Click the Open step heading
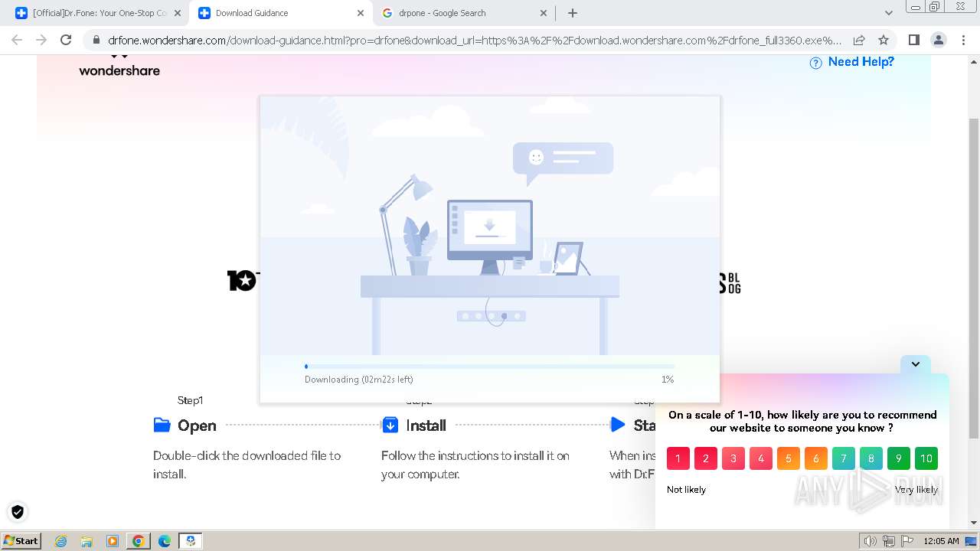980x551 pixels. click(x=197, y=425)
